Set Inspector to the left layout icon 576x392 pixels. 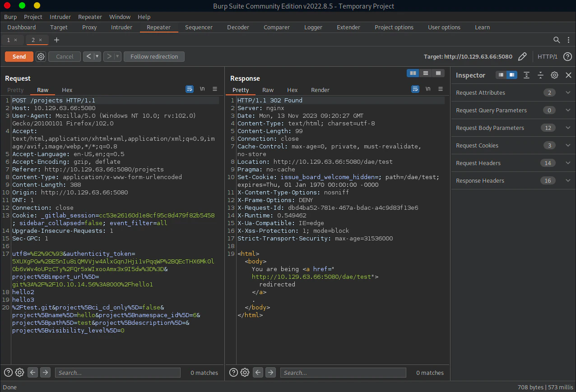coord(501,75)
